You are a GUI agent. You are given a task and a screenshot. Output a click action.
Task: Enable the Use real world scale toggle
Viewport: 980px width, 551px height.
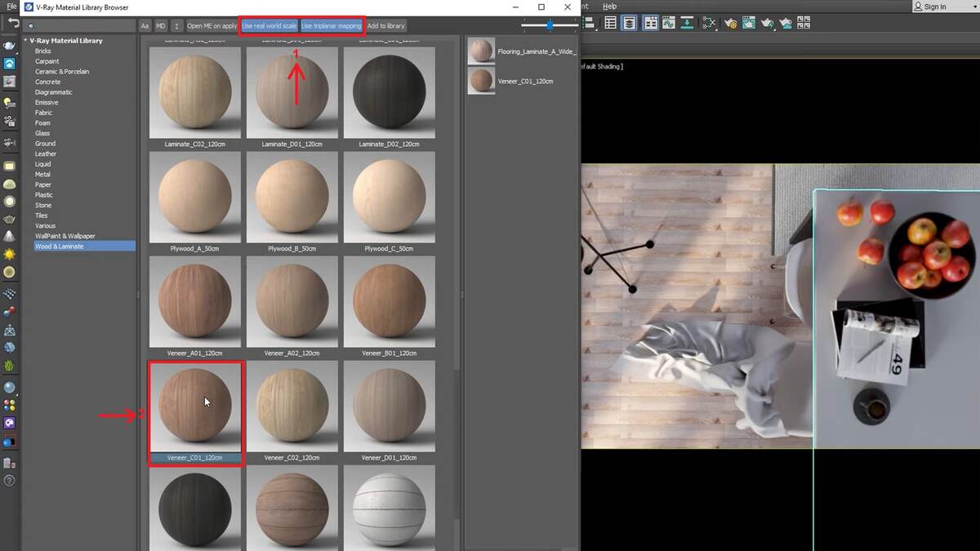269,25
